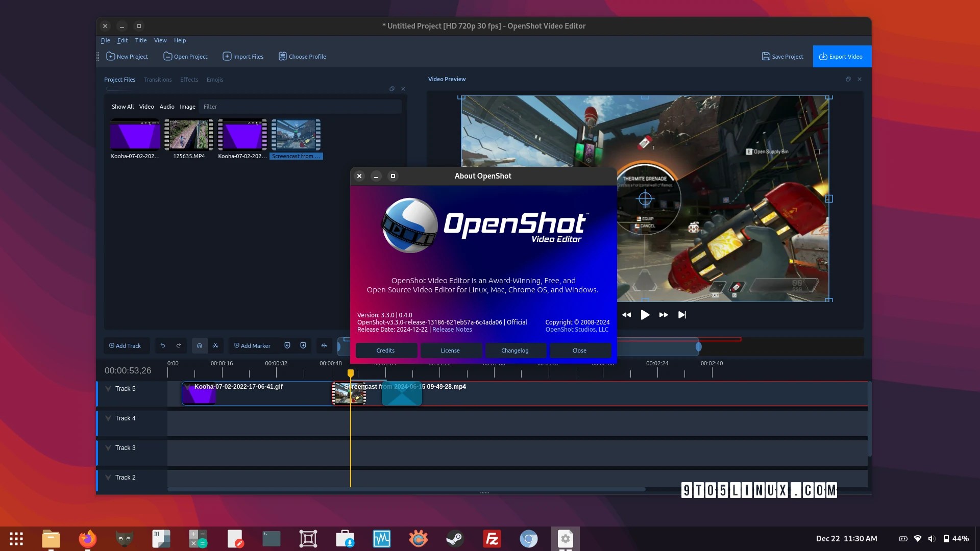Click center timeline on playhead icon
Viewport: 980px width, 551px height.
324,345
